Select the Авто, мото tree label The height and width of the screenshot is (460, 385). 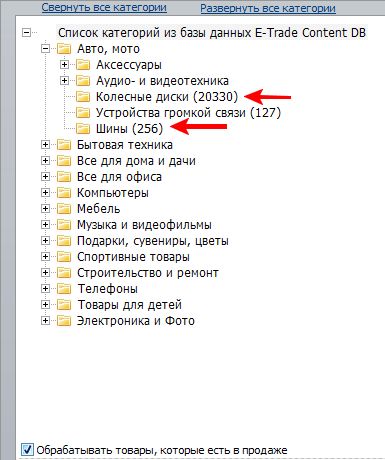108,49
